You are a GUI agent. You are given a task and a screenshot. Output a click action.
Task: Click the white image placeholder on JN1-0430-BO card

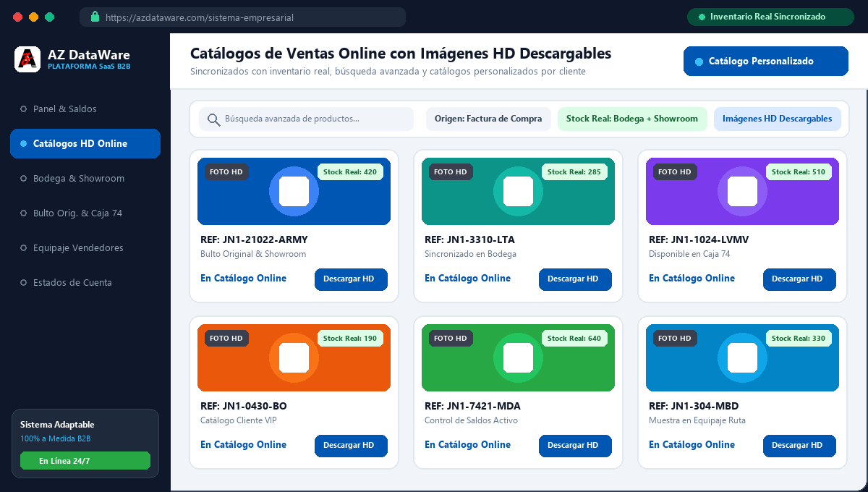click(x=294, y=357)
